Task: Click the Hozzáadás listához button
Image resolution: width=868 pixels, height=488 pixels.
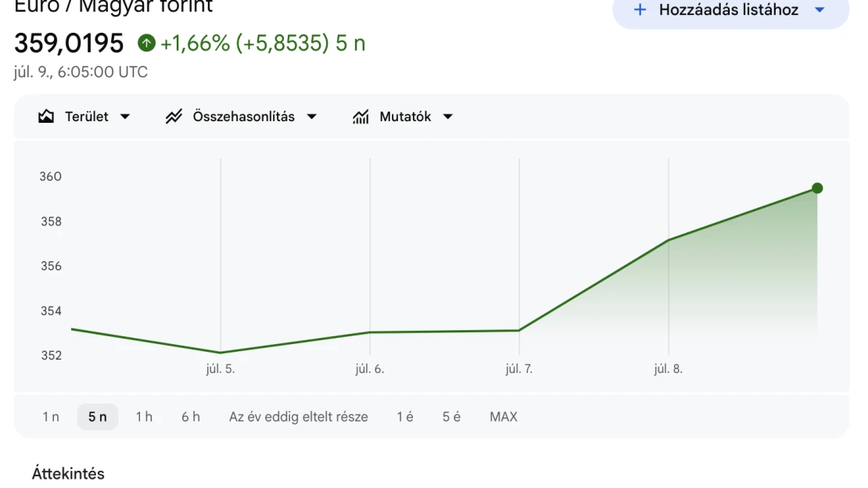Action: point(730,10)
